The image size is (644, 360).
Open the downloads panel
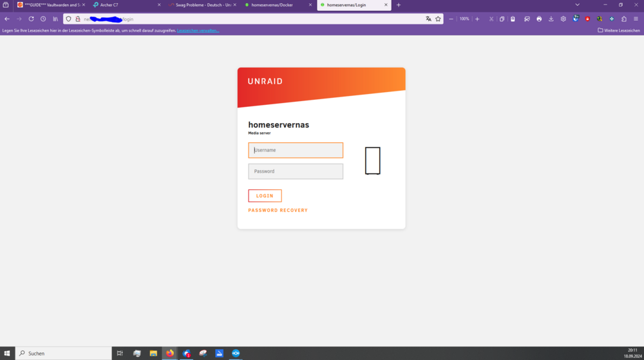[x=551, y=19]
